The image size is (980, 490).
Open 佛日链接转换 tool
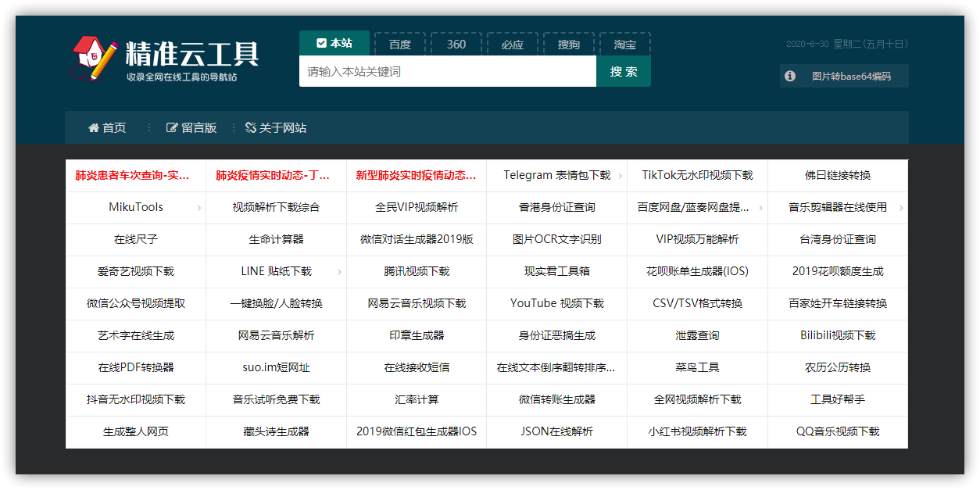[838, 176]
